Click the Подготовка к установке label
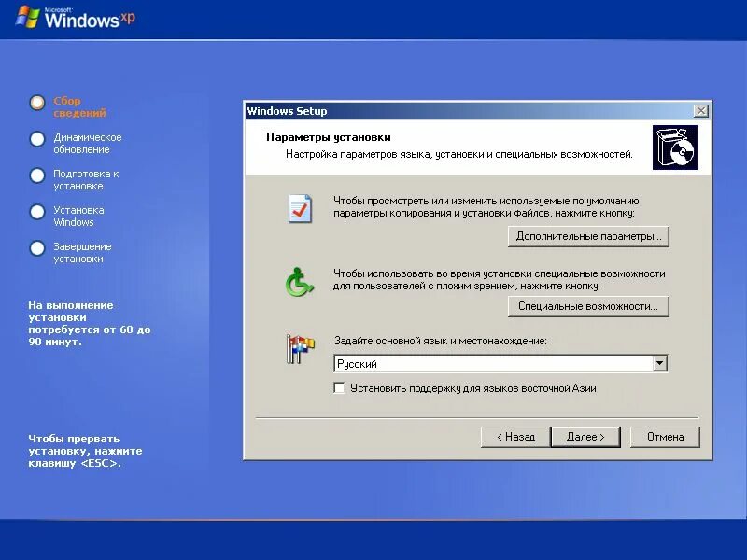 click(86, 179)
